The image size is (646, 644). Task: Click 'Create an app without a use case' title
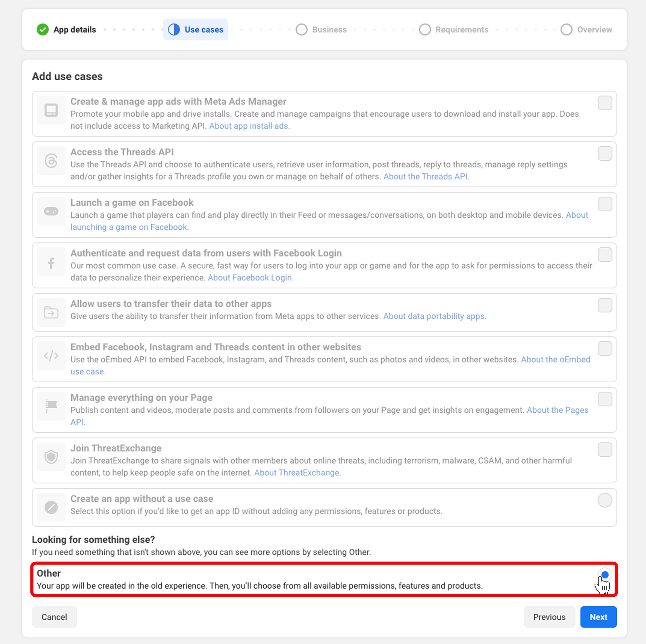coord(142,499)
